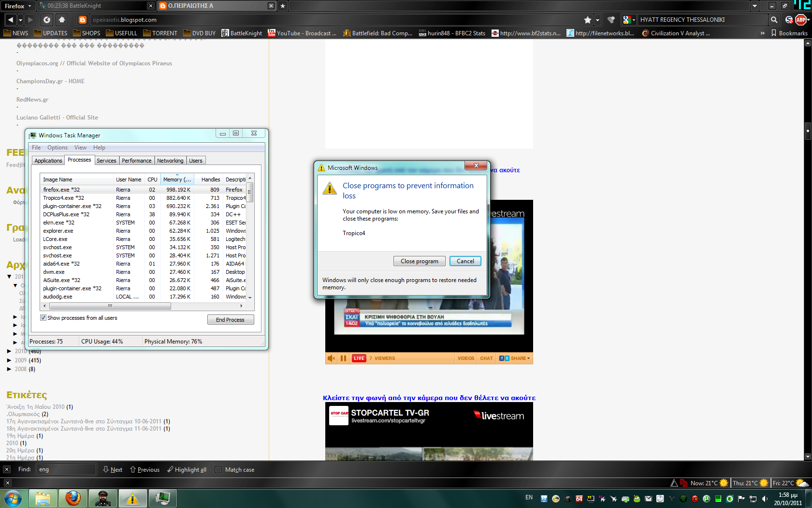Click Firefox forward navigation arrow
This screenshot has width=812, height=508.
click(x=30, y=20)
